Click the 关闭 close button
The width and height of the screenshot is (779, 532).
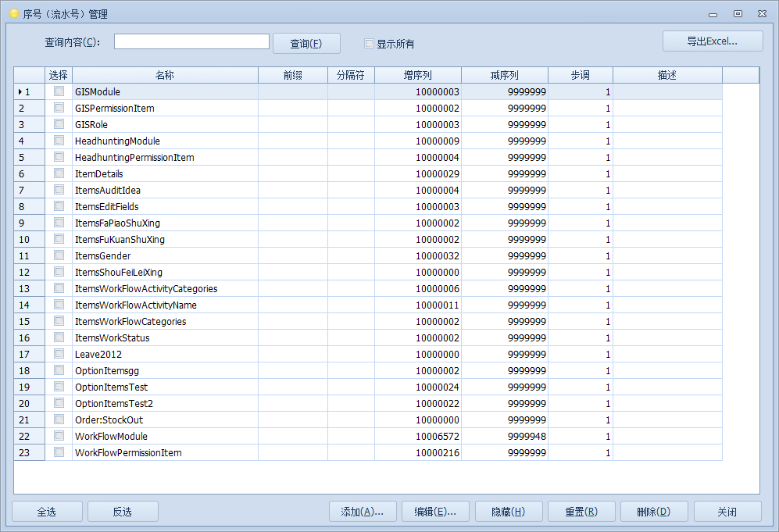[727, 512]
